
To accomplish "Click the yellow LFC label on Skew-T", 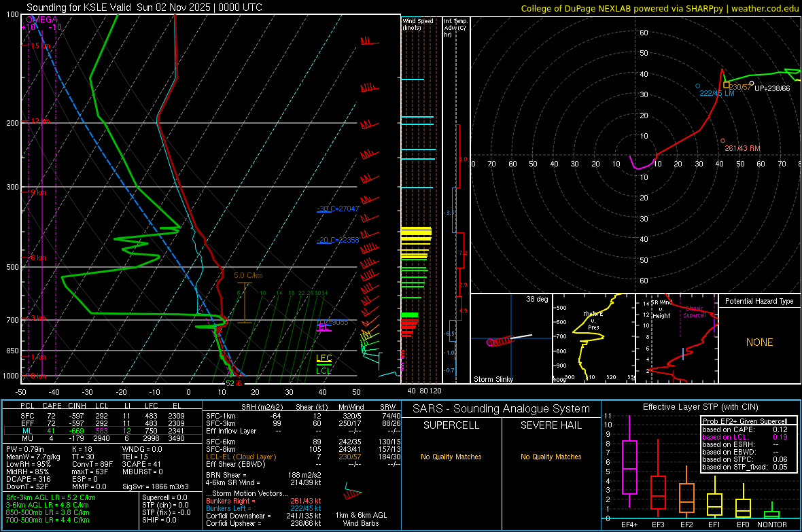I will (324, 358).
